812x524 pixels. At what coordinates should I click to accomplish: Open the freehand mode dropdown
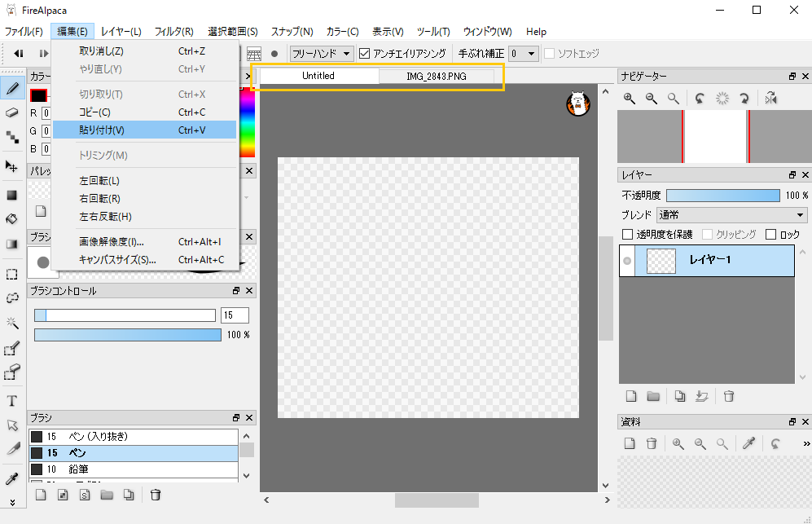pyautogui.click(x=322, y=54)
